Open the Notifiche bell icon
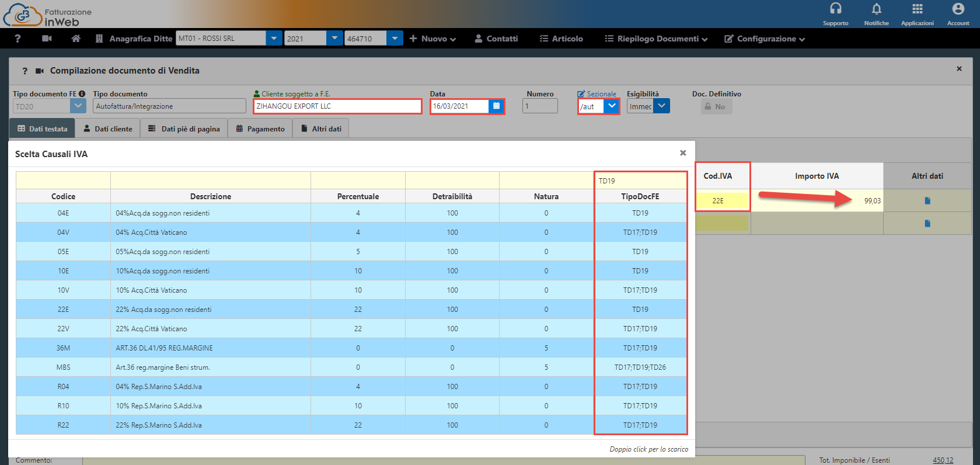Image resolution: width=980 pixels, height=465 pixels. 876,9
